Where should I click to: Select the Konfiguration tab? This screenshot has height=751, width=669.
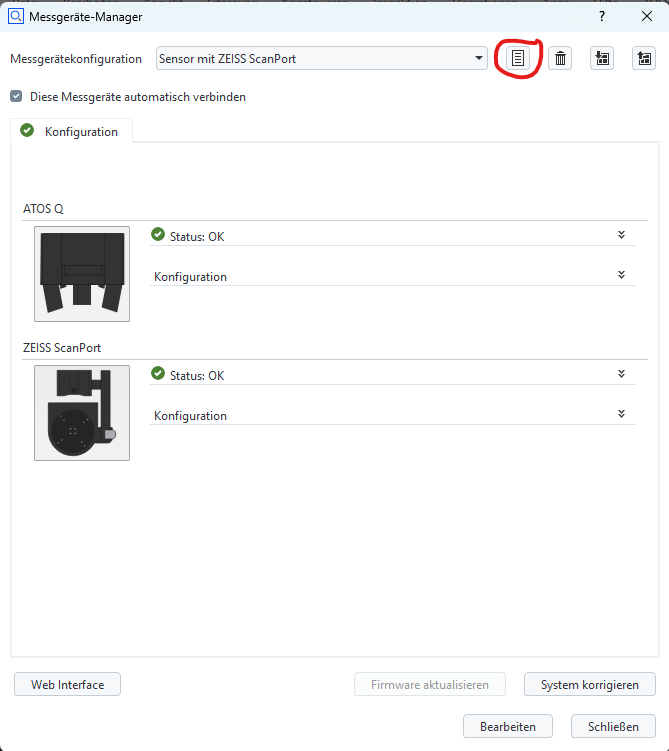pos(70,131)
